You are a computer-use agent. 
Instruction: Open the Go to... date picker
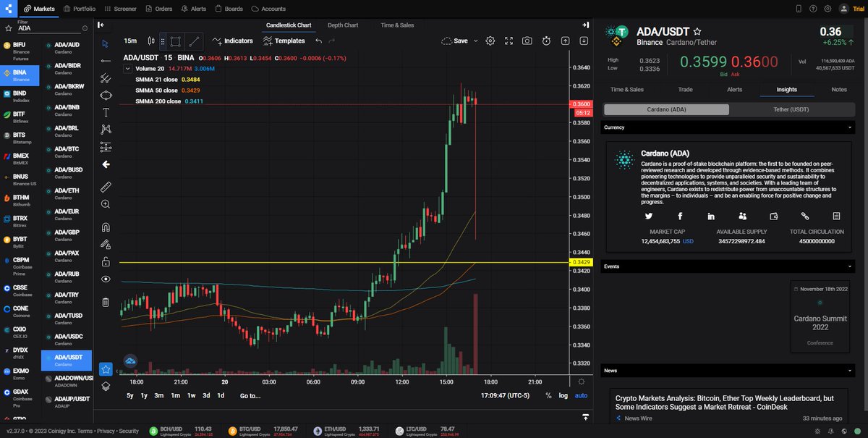pos(250,395)
